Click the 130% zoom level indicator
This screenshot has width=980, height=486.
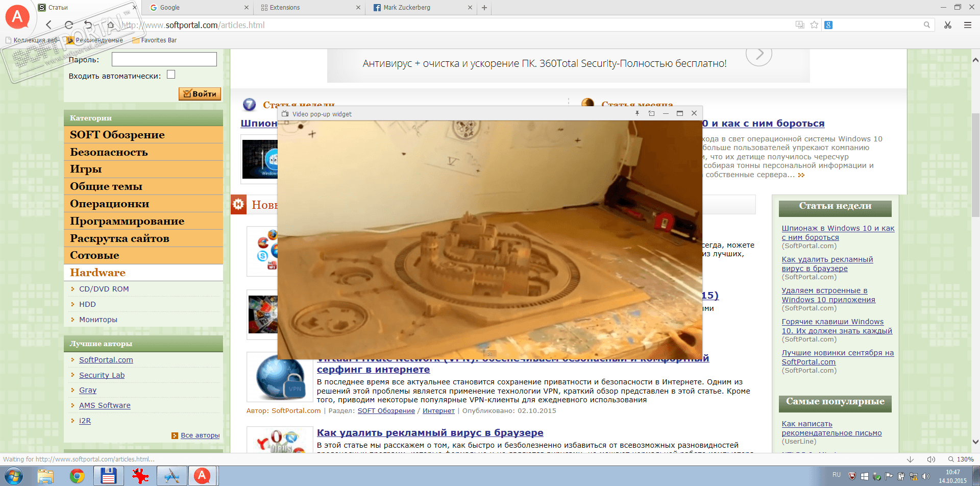pyautogui.click(x=961, y=459)
